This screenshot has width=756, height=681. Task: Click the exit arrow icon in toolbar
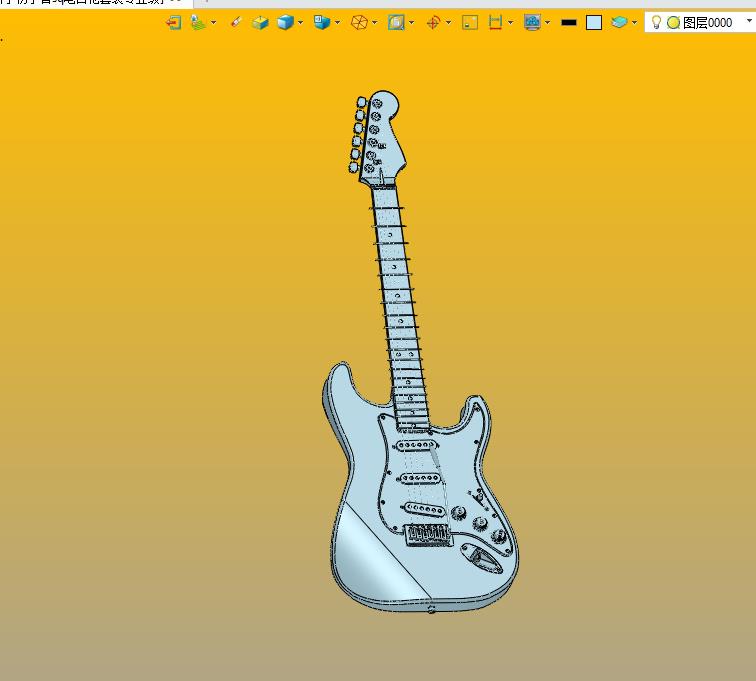tap(174, 23)
